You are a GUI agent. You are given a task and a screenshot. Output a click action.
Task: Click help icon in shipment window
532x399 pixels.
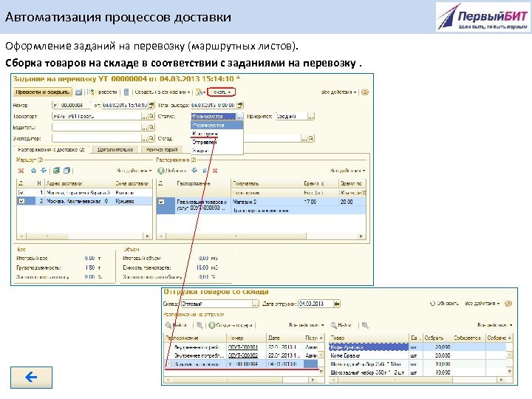pos(508,304)
